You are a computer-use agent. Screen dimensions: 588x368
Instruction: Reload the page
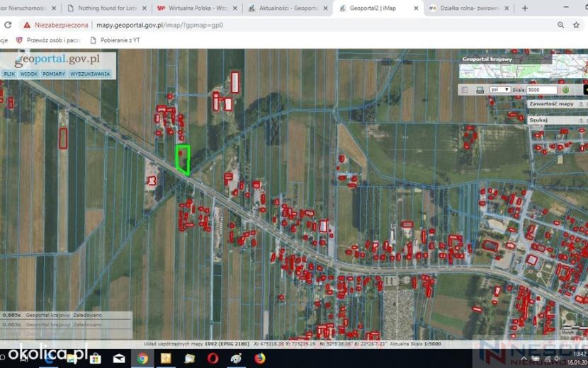[x=8, y=25]
